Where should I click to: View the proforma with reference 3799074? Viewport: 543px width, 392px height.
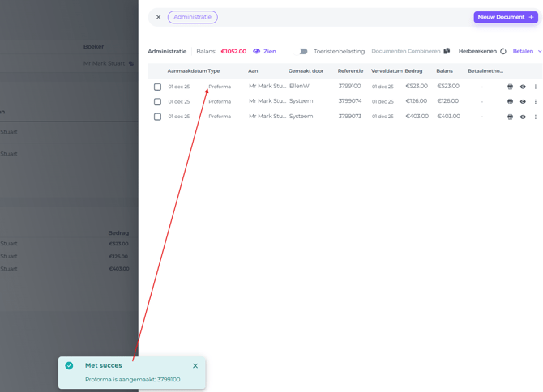523,102
